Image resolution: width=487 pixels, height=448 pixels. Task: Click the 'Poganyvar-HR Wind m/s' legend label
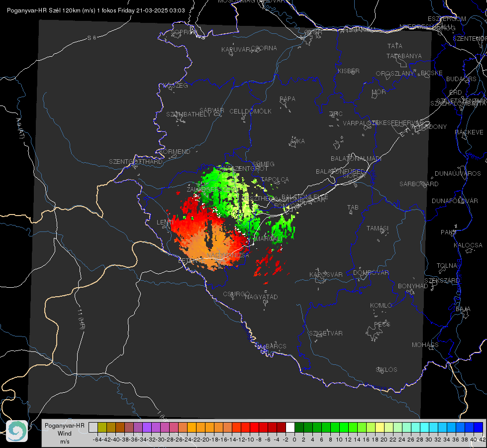65,434
